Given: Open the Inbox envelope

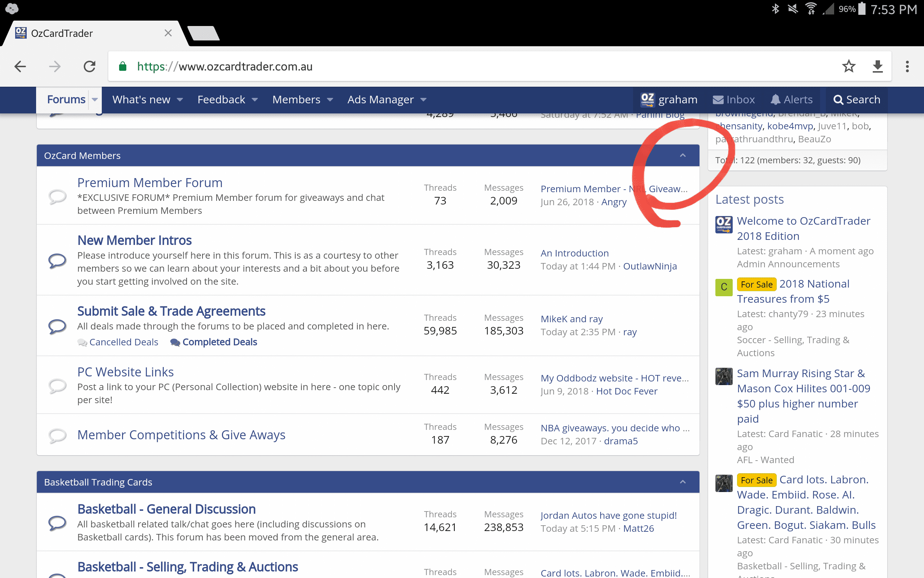Looking at the screenshot, I should coord(733,100).
